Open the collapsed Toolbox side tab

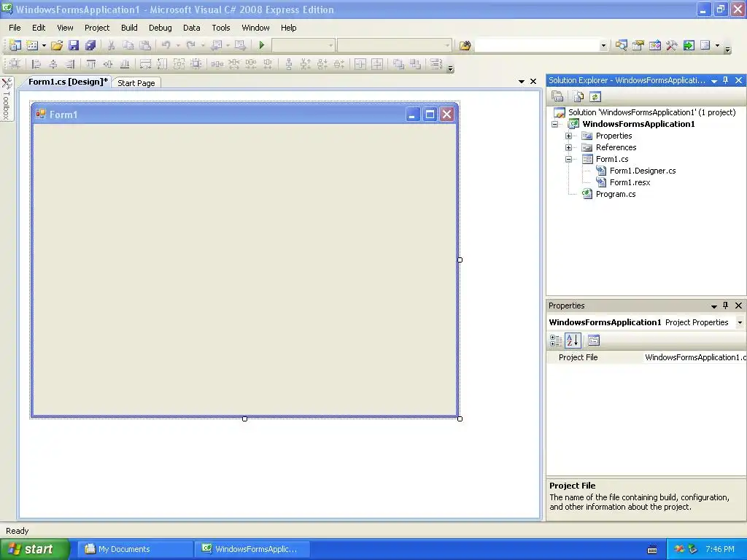pyautogui.click(x=7, y=99)
